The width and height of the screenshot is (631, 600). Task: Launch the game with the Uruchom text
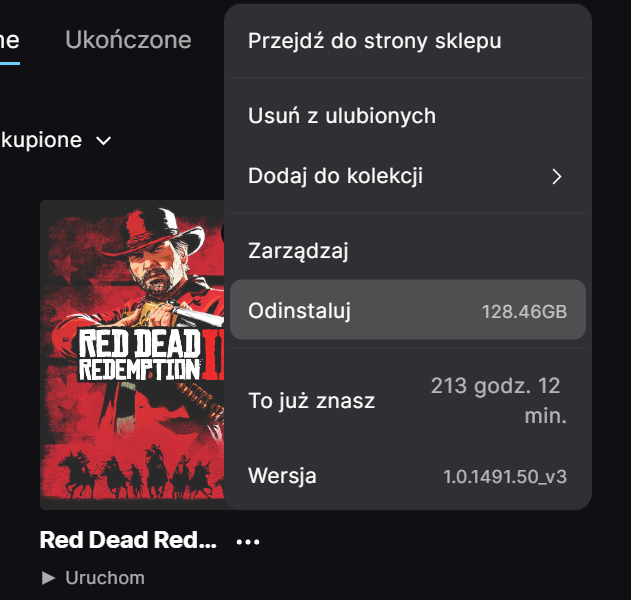coord(105,577)
